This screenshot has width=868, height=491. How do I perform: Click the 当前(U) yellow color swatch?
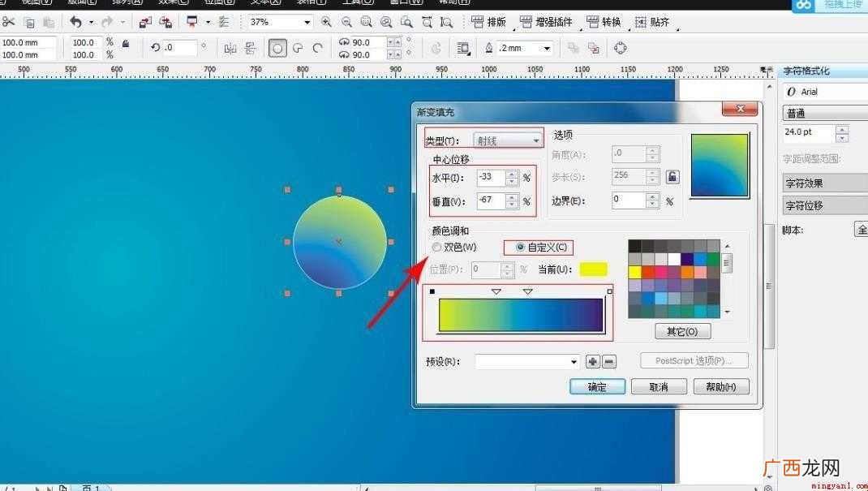pyautogui.click(x=594, y=269)
